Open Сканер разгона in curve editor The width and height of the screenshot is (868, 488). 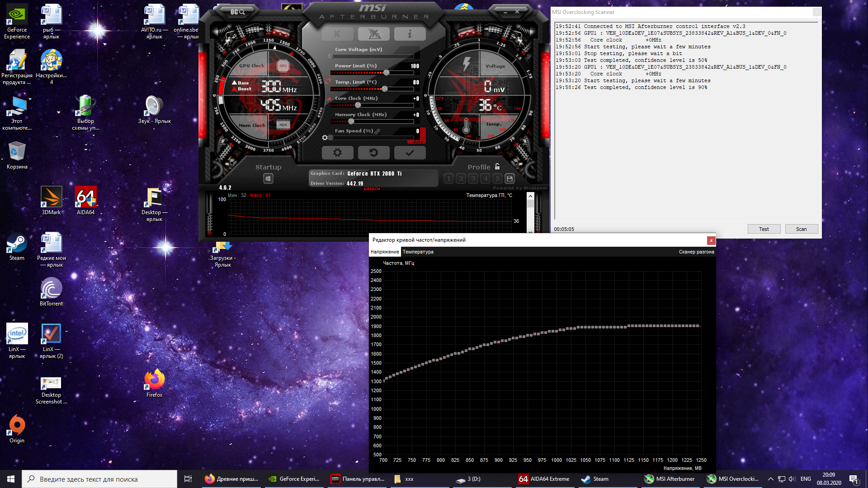tap(696, 252)
